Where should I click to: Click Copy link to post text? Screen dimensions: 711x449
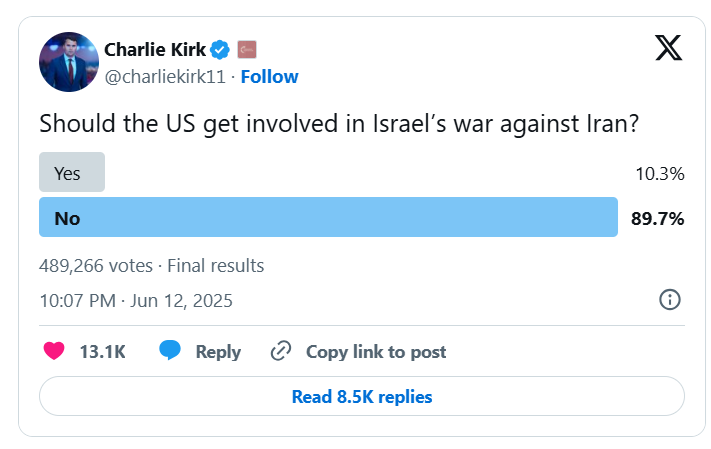pyautogui.click(x=376, y=352)
